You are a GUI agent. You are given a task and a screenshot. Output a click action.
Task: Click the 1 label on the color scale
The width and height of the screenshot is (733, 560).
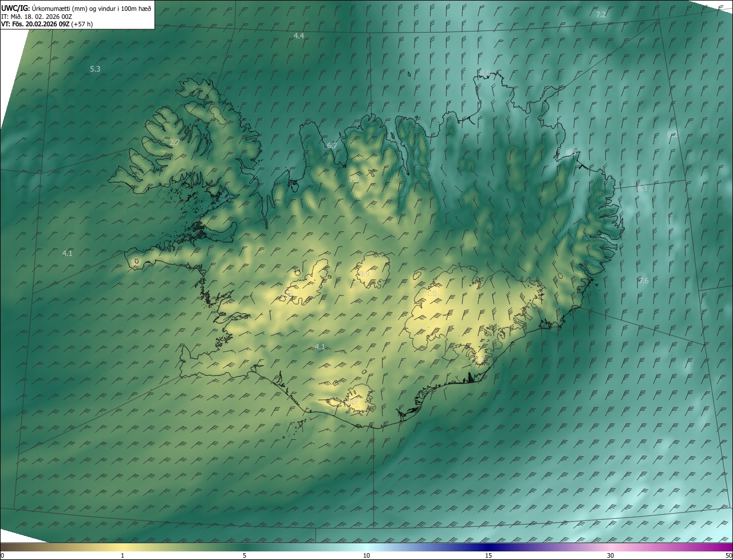pos(123,555)
